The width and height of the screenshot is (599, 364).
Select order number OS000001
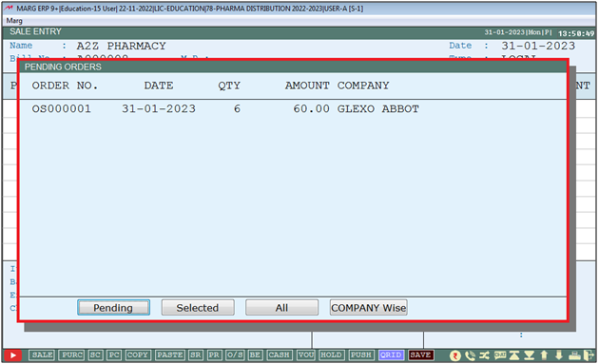tap(62, 109)
